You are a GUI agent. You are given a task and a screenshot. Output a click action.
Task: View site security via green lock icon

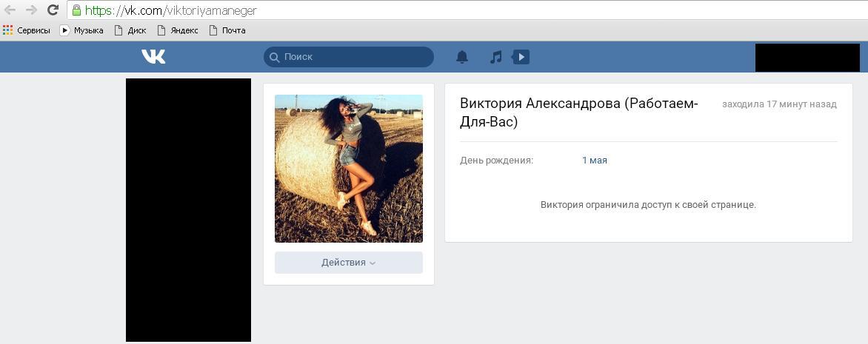[x=76, y=10]
